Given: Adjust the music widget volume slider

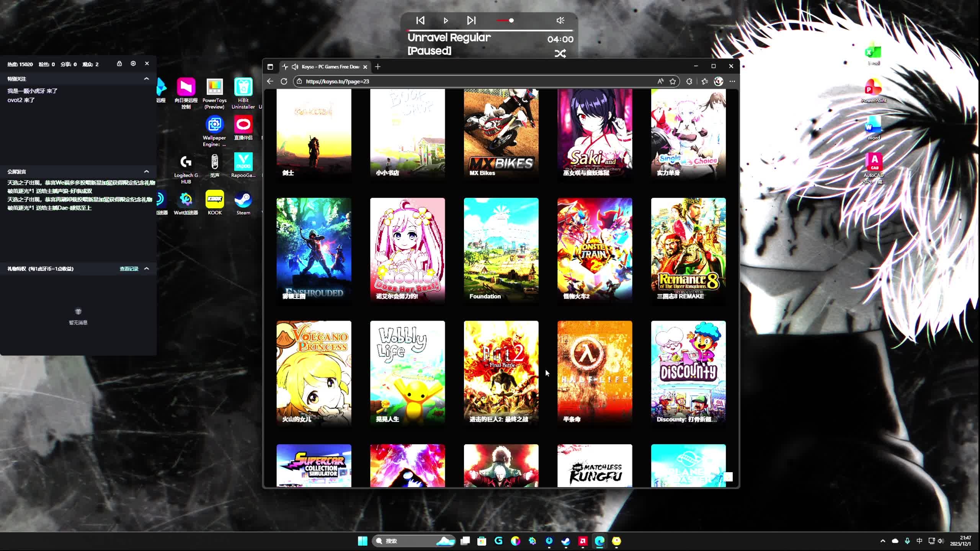Looking at the screenshot, I should click(511, 20).
